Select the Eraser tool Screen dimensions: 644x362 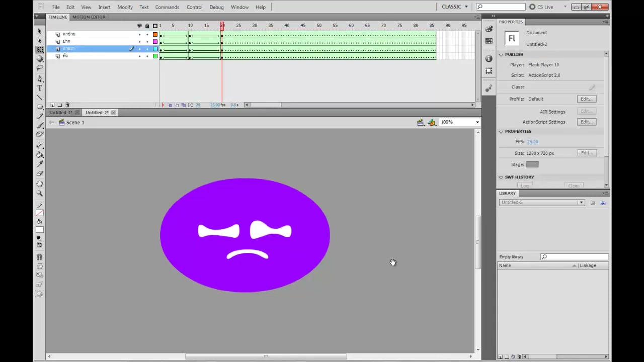pyautogui.click(x=40, y=173)
